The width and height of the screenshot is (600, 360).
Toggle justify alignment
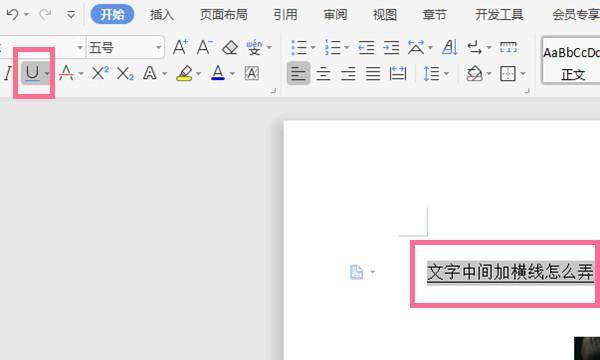(x=373, y=73)
